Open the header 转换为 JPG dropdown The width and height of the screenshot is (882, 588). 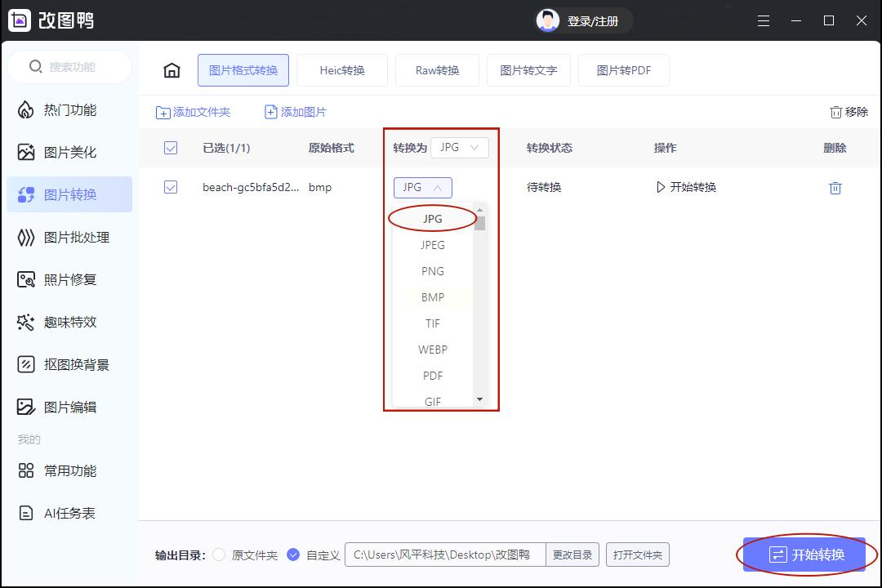tap(460, 148)
